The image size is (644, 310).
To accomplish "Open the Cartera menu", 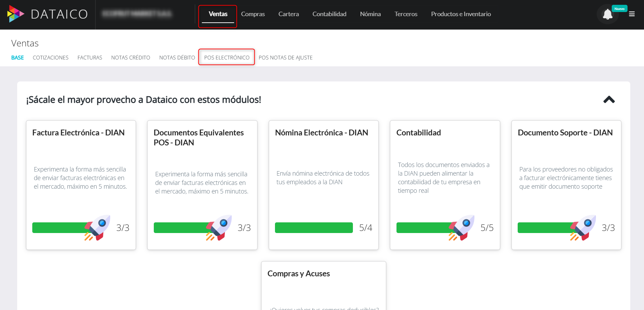I will click(x=289, y=14).
